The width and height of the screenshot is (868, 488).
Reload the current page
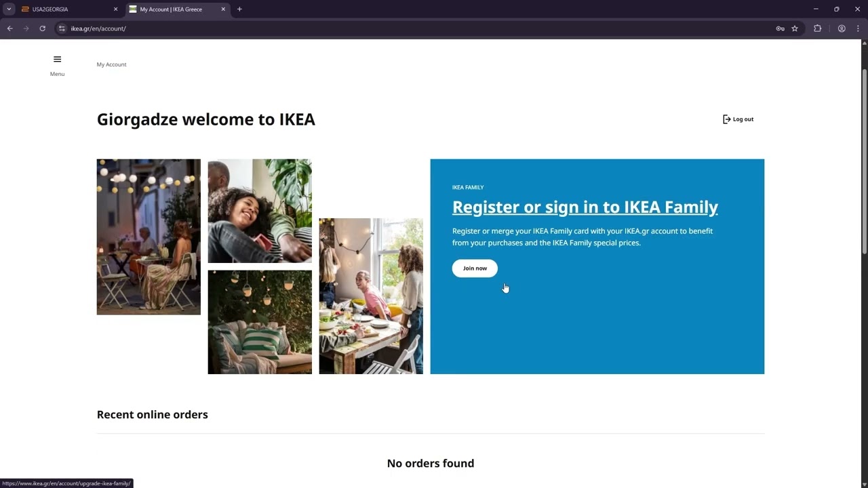[42, 28]
